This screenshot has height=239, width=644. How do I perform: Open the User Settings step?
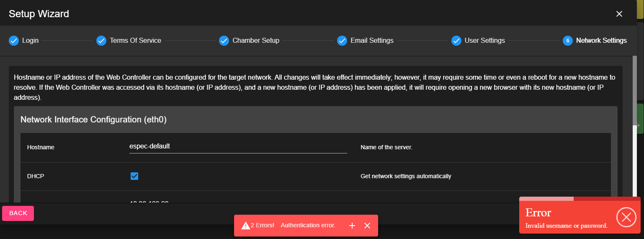point(478,41)
